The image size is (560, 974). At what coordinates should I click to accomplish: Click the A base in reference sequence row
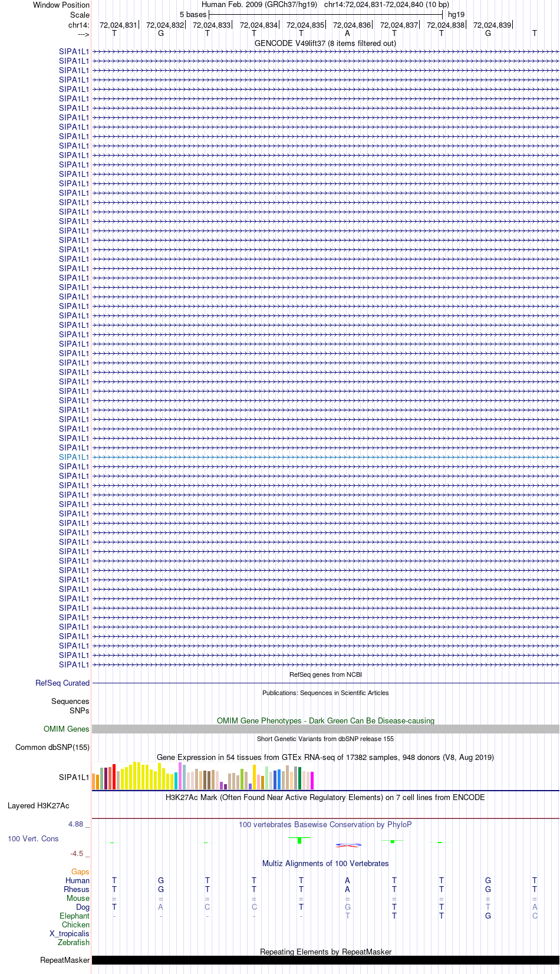(347, 33)
